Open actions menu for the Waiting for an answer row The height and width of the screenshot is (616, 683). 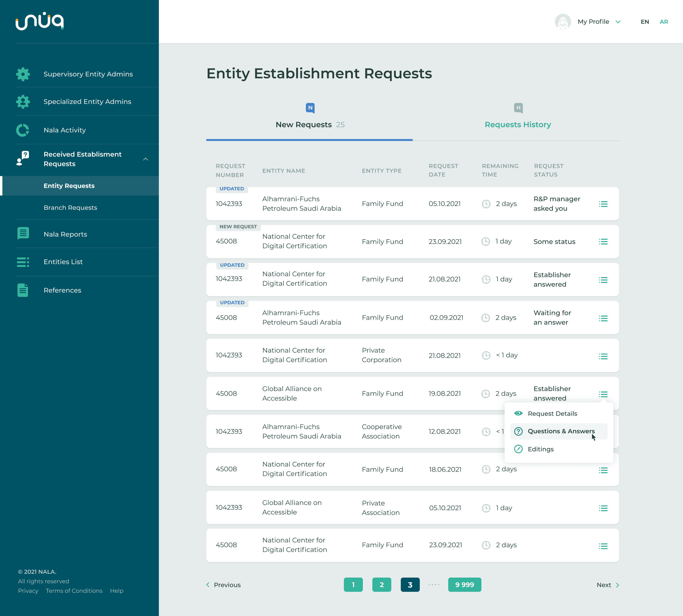coord(603,318)
